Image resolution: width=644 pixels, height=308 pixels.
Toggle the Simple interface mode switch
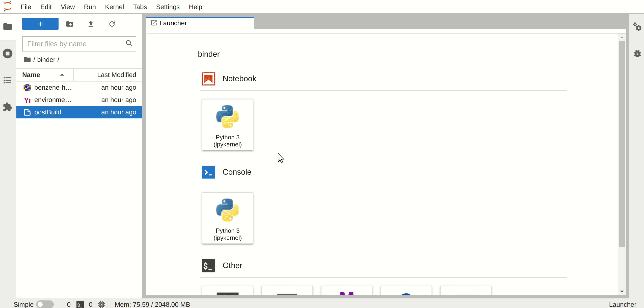tap(45, 304)
